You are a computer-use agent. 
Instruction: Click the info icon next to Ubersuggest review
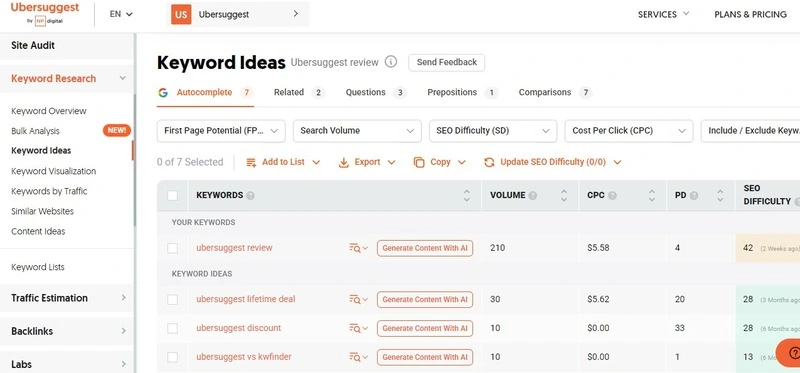[390, 62]
